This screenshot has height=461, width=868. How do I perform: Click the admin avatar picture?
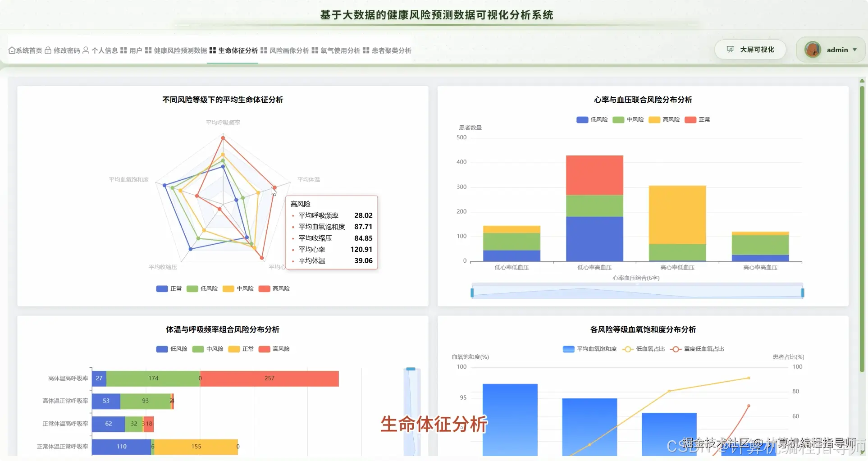[x=813, y=50]
